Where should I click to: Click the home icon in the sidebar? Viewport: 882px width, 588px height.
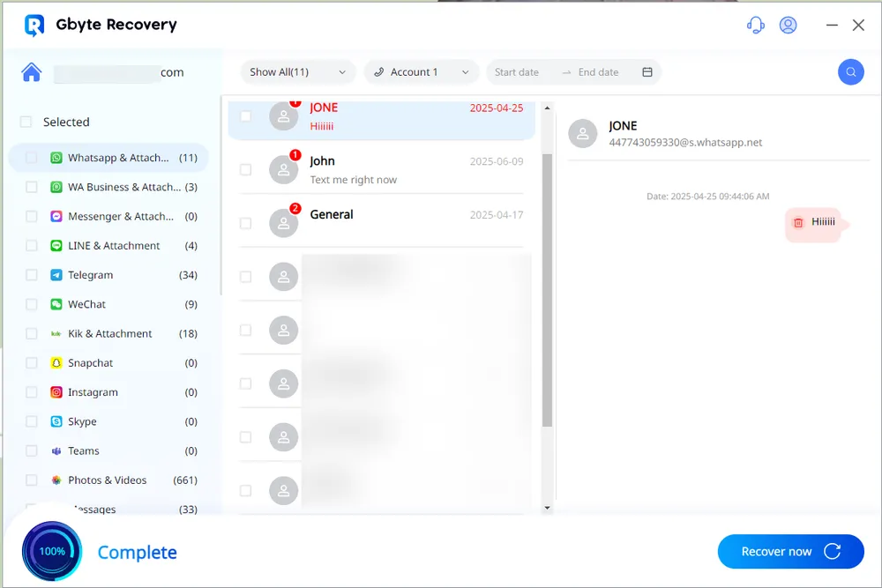pyautogui.click(x=32, y=72)
